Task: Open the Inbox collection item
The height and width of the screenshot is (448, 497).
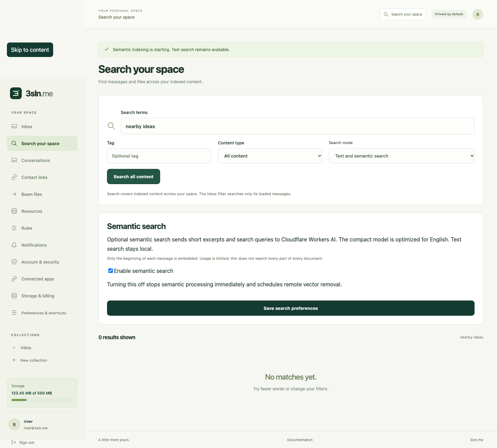Action: coord(42,347)
